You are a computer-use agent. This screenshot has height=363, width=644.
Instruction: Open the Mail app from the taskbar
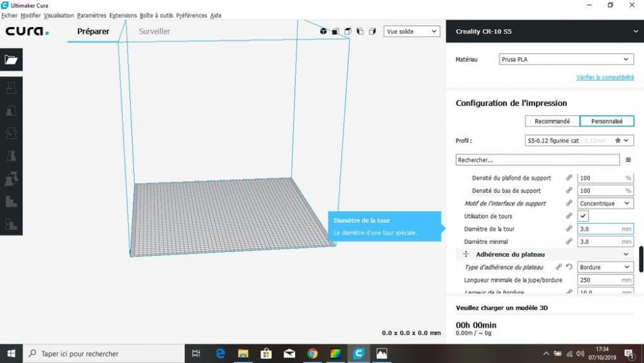pos(290,353)
